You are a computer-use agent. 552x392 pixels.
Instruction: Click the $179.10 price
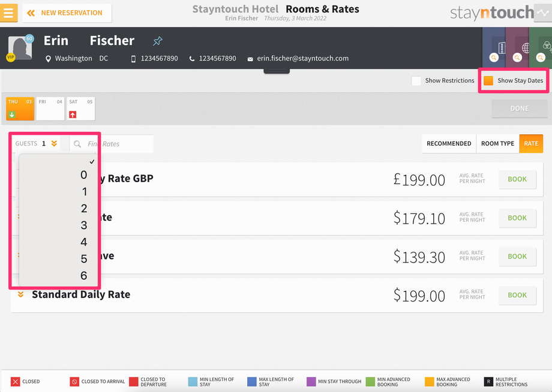click(419, 218)
